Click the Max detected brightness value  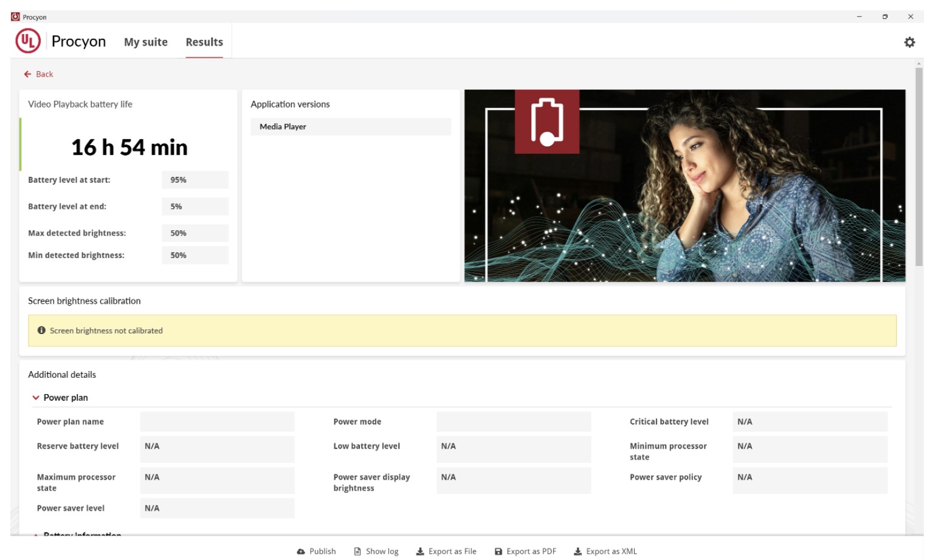pyautogui.click(x=195, y=233)
